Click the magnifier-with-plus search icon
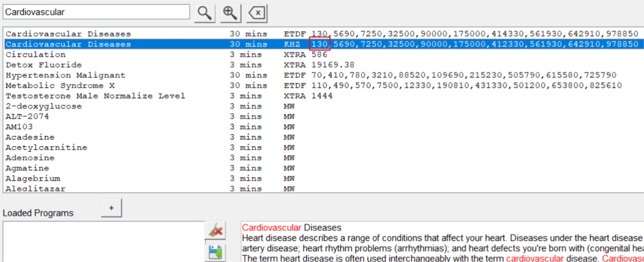The height and width of the screenshot is (262, 644). (x=231, y=13)
